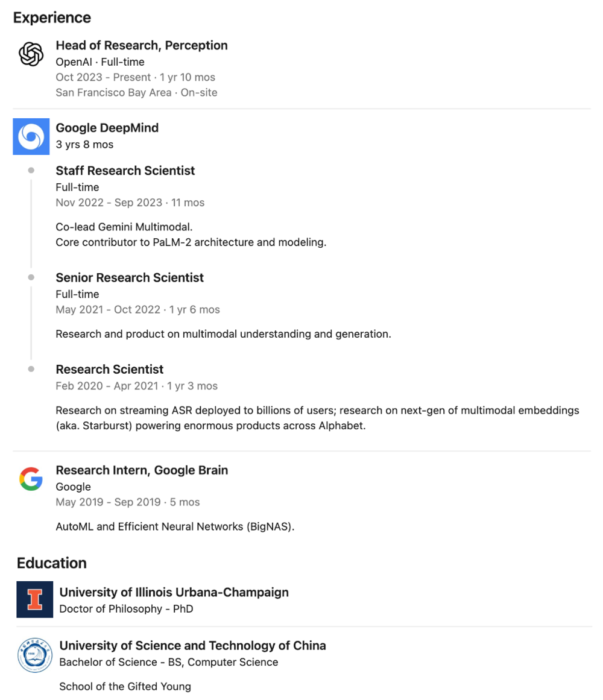Click the Google DeepMind logo icon
This screenshot has height=700, width=603.
(x=31, y=136)
